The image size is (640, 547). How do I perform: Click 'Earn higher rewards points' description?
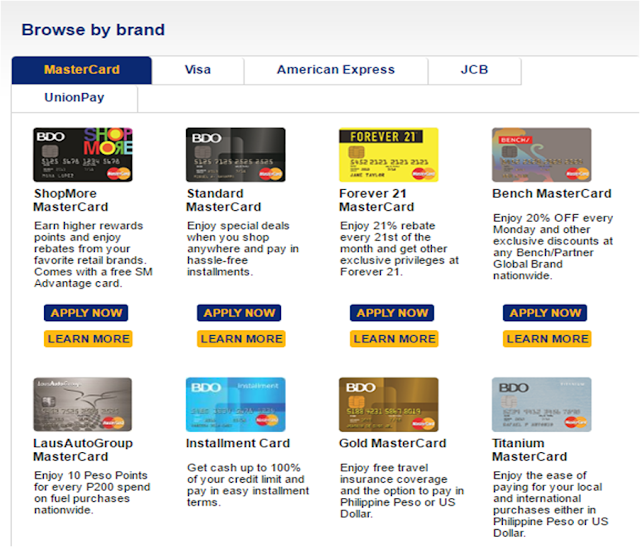93,255
